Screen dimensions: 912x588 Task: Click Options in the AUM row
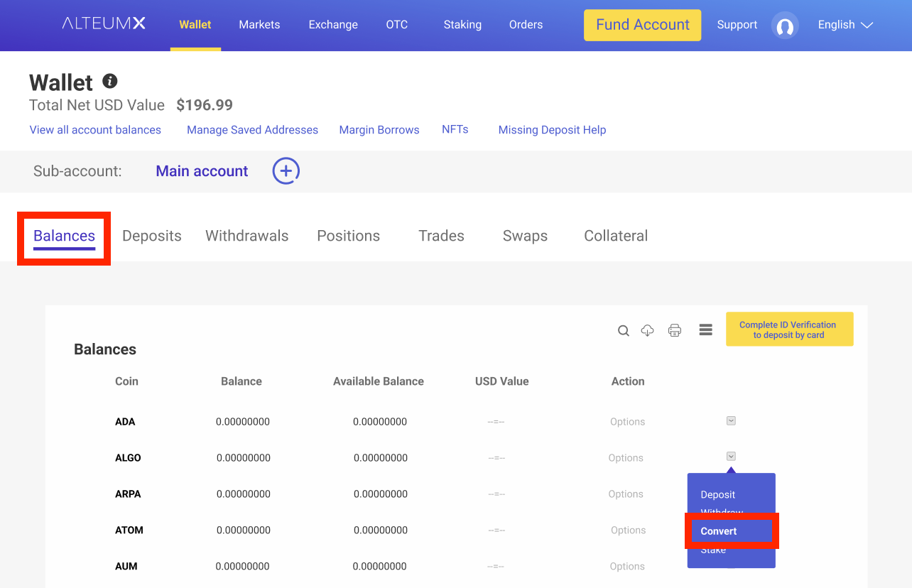627,567
